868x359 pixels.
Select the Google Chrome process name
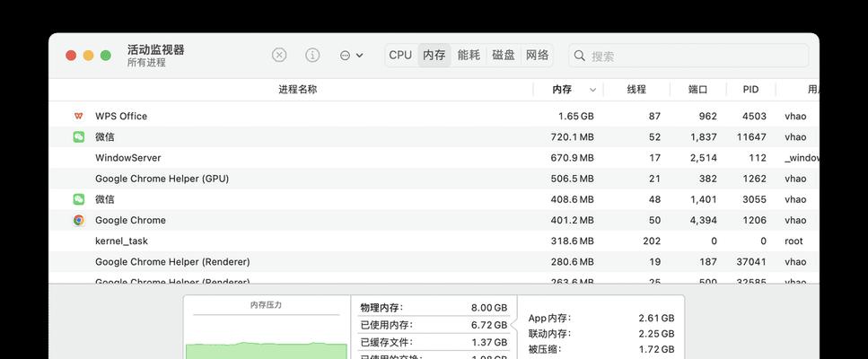pyautogui.click(x=130, y=220)
